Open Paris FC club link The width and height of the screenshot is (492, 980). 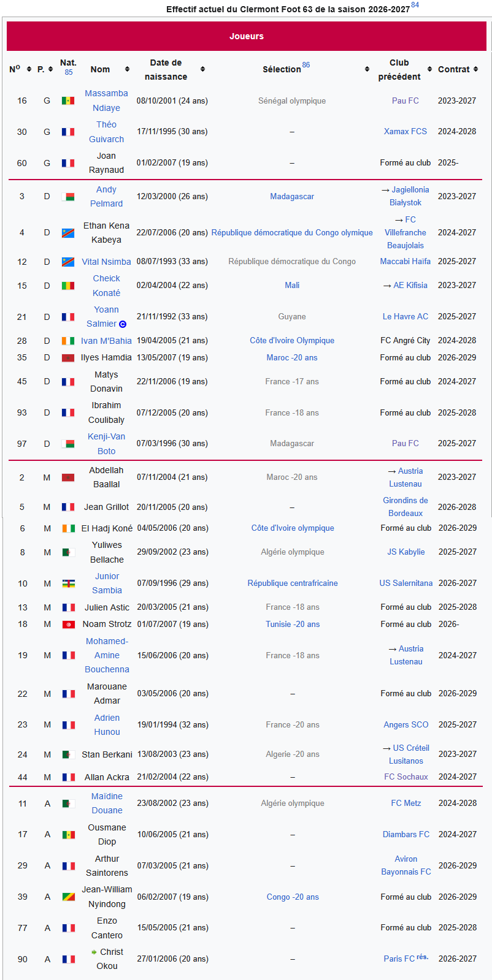[x=399, y=959]
